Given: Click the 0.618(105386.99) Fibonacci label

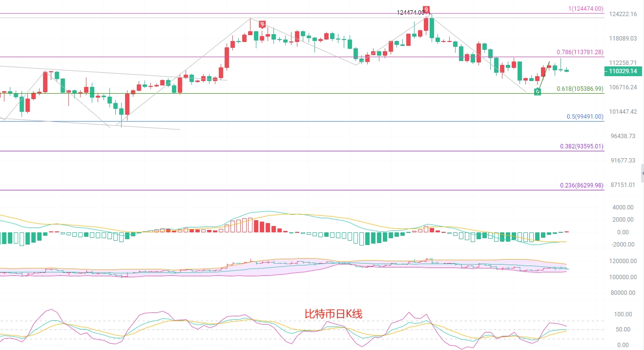Looking at the screenshot, I should 580,89.
